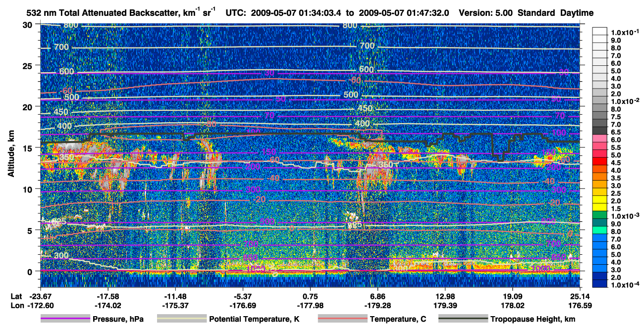Click the 'Lat' row label
This screenshot has height=330, width=644.
16,296
